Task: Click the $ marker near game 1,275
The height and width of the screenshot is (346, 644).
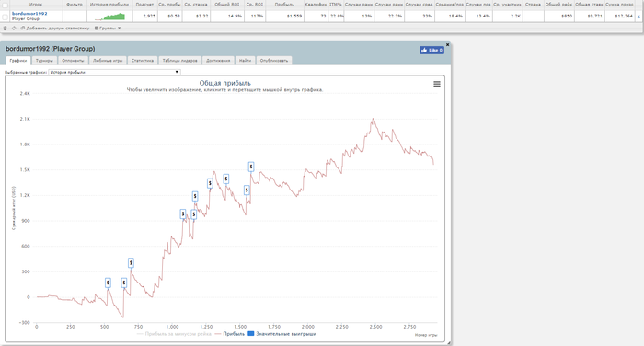Action: coord(210,183)
